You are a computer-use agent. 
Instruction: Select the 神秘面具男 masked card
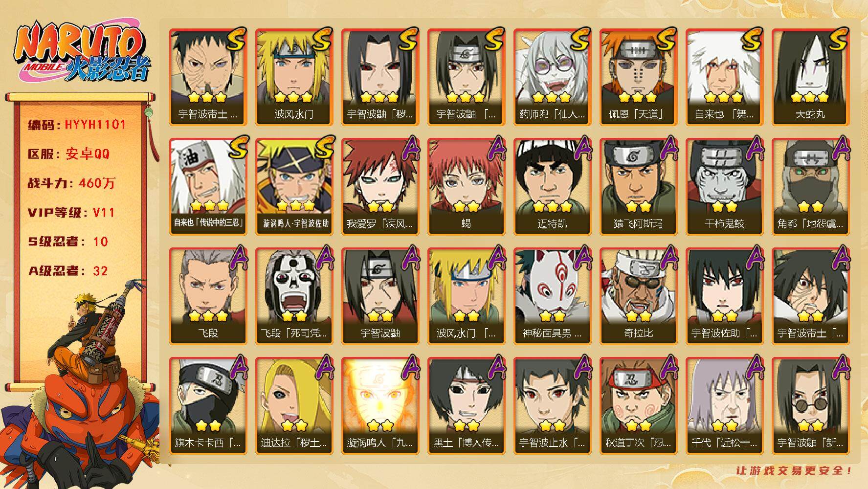pos(552,296)
